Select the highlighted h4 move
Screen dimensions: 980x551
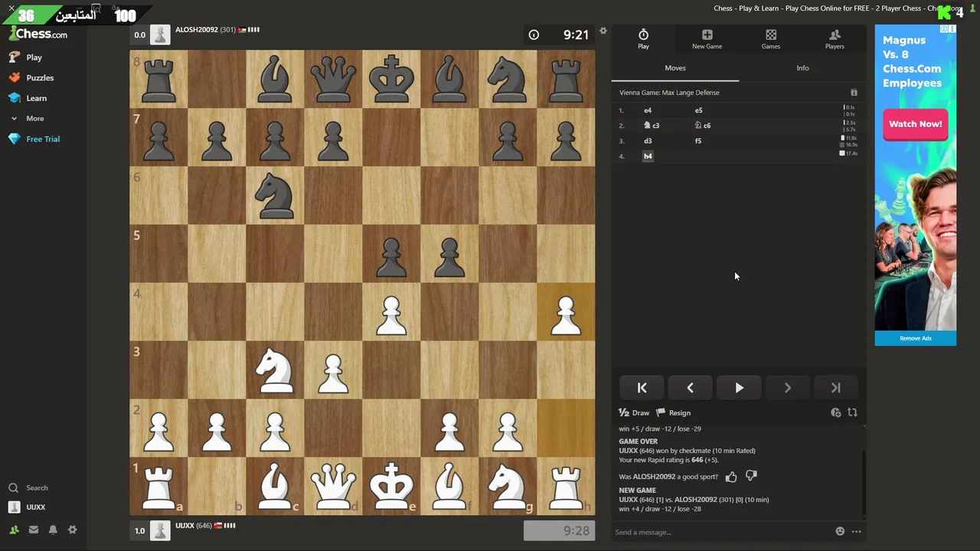pos(648,156)
